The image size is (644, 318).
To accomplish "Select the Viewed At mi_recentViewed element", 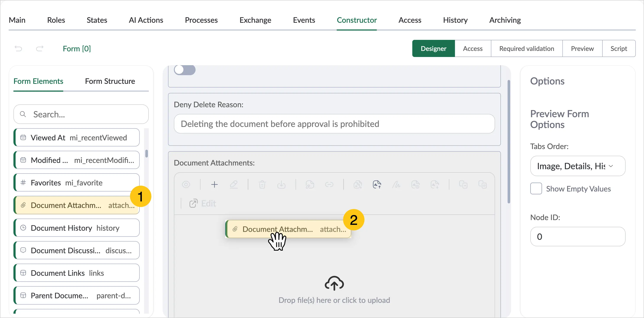I will [77, 137].
